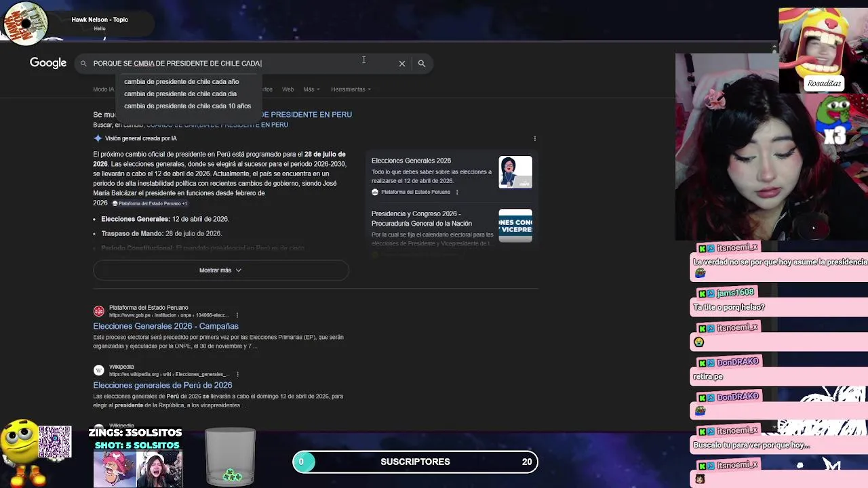The width and height of the screenshot is (868, 488).
Task: Clear the search box with the X icon
Action: [x=402, y=64]
